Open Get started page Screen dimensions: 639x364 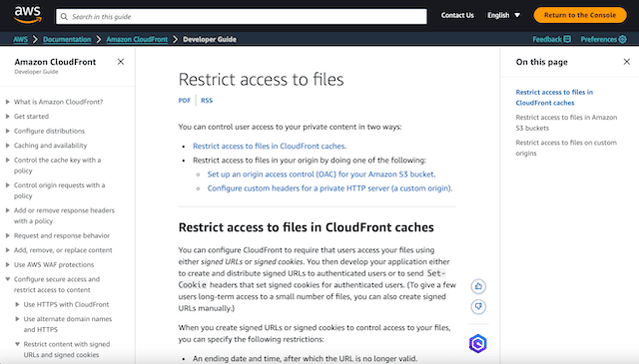[31, 117]
